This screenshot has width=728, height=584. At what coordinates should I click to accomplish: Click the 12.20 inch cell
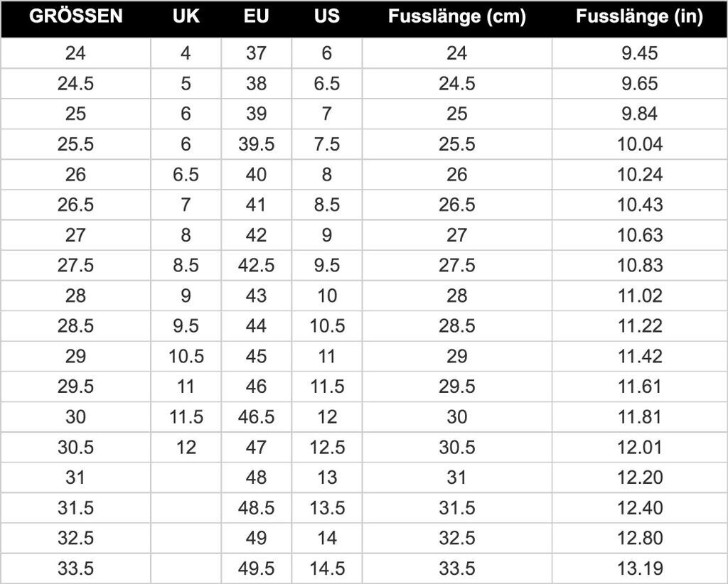click(x=639, y=477)
